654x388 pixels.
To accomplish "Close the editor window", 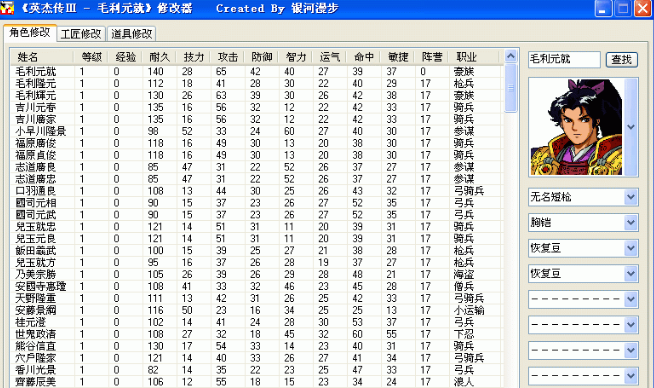I will click(643, 8).
